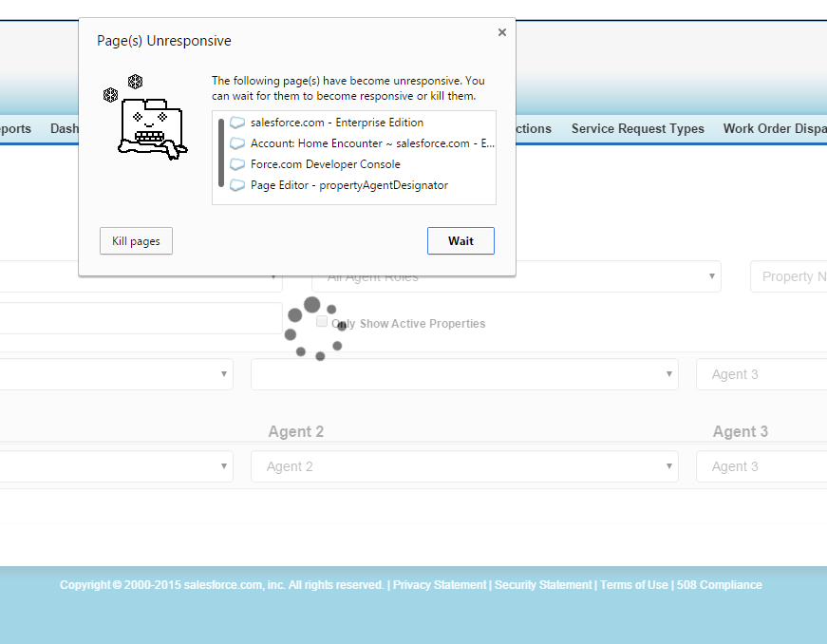The height and width of the screenshot is (644, 827).
Task: Open the Service Request Types tab
Action: coord(638,128)
